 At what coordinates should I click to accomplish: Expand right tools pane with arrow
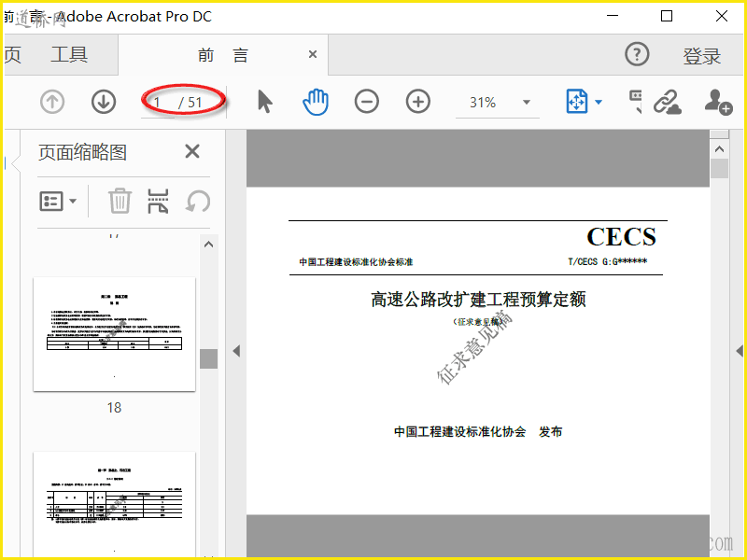click(x=740, y=351)
